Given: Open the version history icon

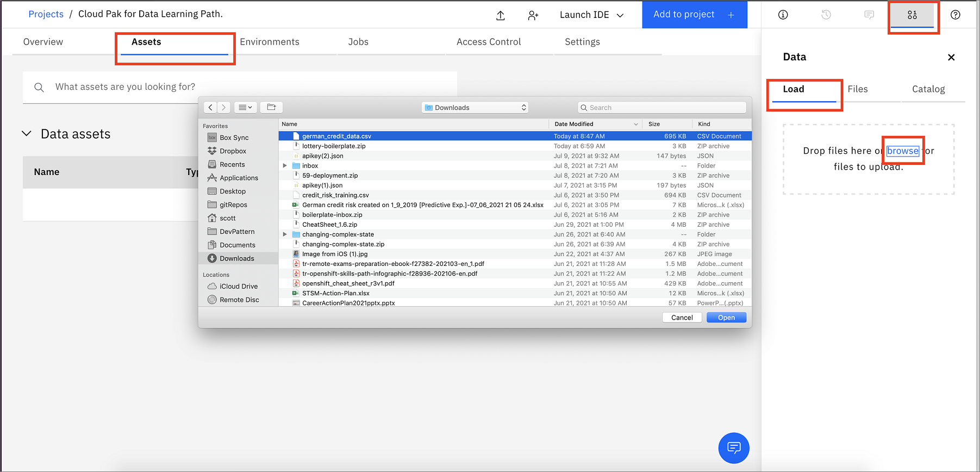Looking at the screenshot, I should click(x=826, y=15).
